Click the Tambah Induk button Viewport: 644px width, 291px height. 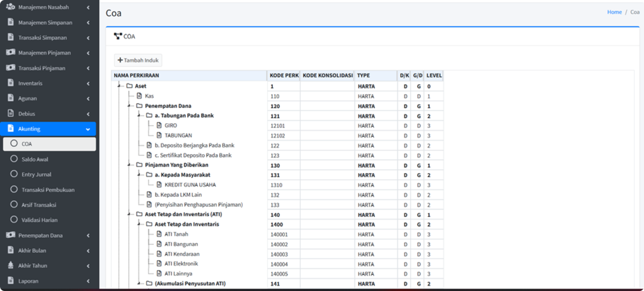click(x=138, y=60)
